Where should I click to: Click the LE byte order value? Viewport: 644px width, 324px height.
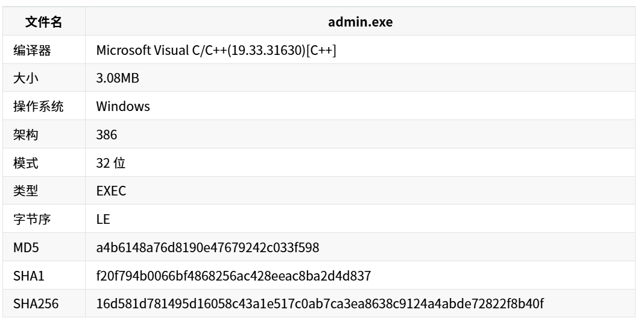[x=103, y=219]
